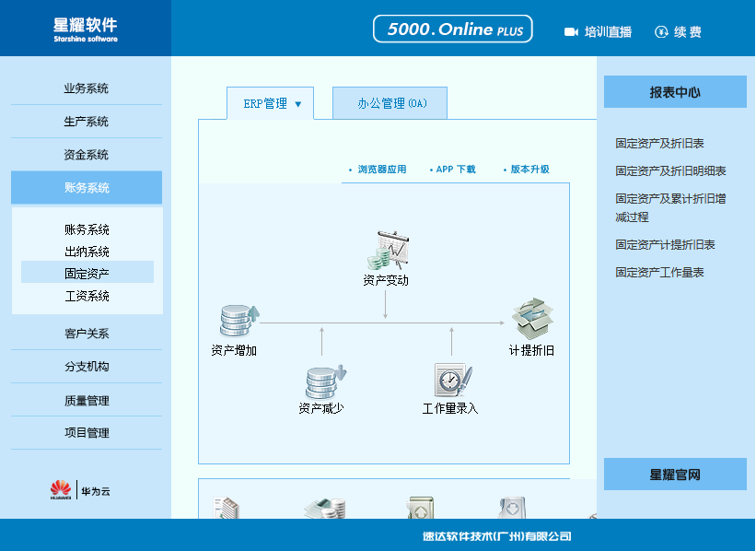Image resolution: width=756 pixels, height=551 pixels.
Task: Select 生产系统 in the sidebar
Action: tap(87, 122)
